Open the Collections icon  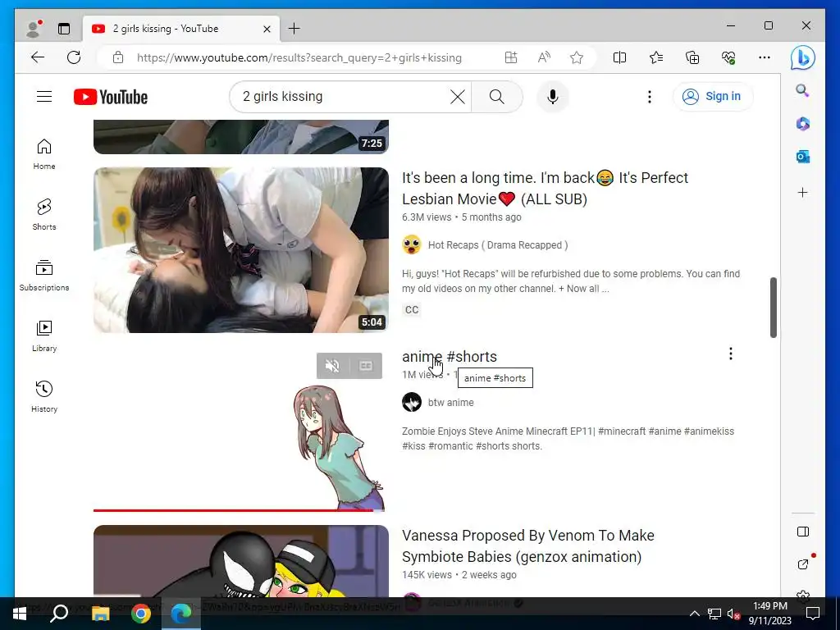tap(692, 58)
